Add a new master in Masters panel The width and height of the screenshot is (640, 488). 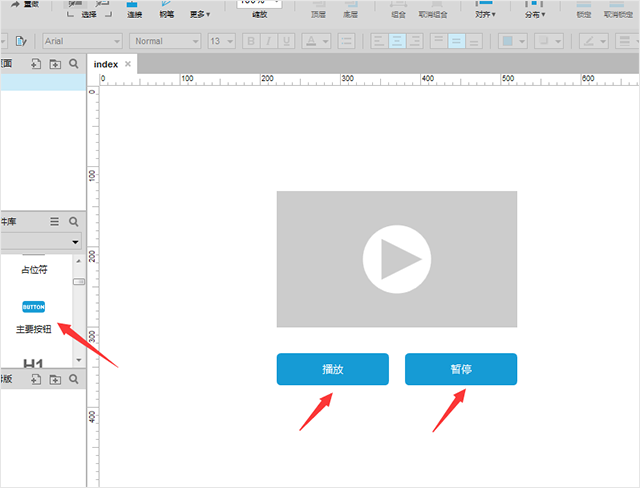36,379
